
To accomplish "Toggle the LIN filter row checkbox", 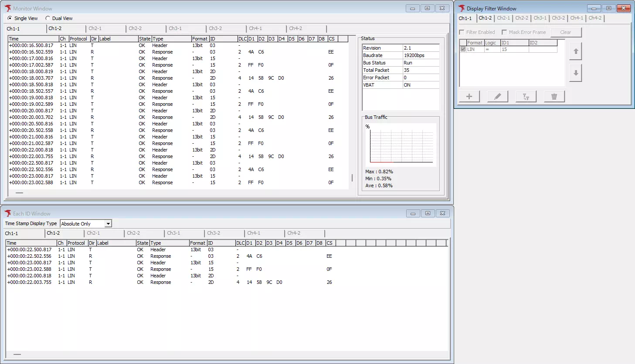I will 463,49.
